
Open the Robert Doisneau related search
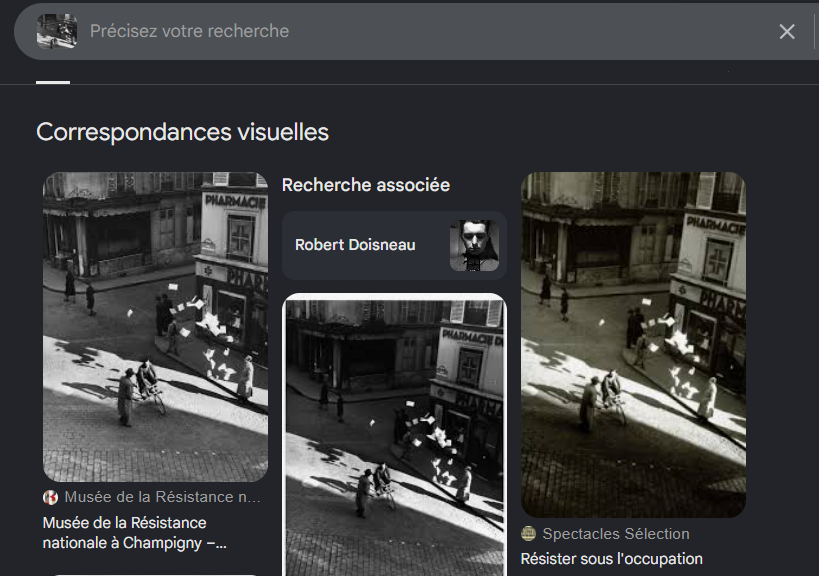pos(394,245)
